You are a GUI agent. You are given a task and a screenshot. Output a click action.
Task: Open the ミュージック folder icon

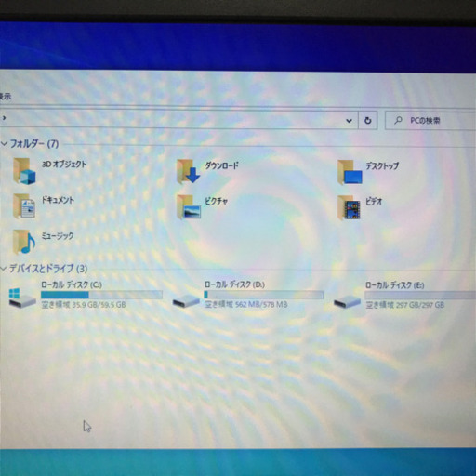coord(24,242)
